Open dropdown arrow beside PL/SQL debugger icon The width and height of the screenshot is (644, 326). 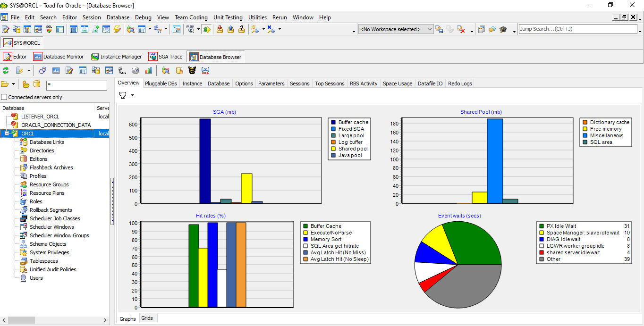pos(198,29)
